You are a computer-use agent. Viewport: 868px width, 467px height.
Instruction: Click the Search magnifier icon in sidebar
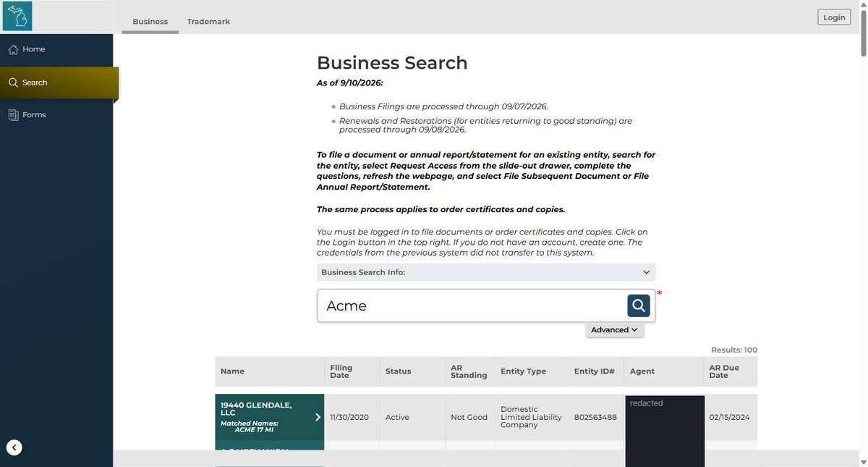point(13,83)
